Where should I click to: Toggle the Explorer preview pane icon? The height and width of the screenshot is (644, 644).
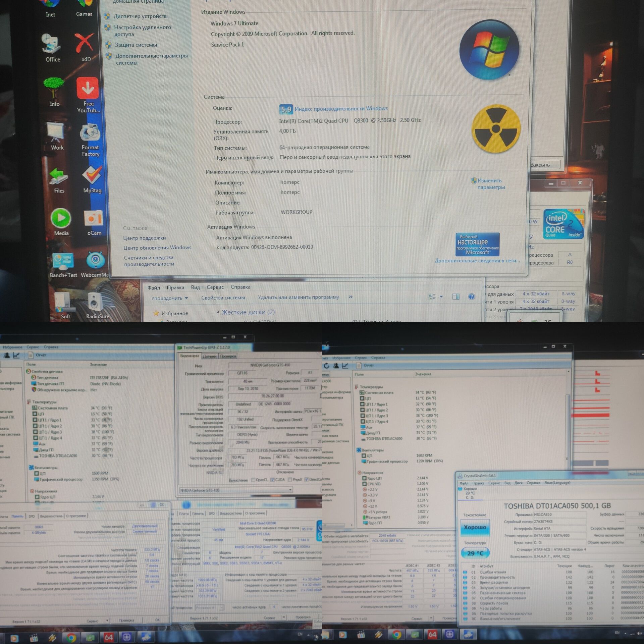(456, 297)
